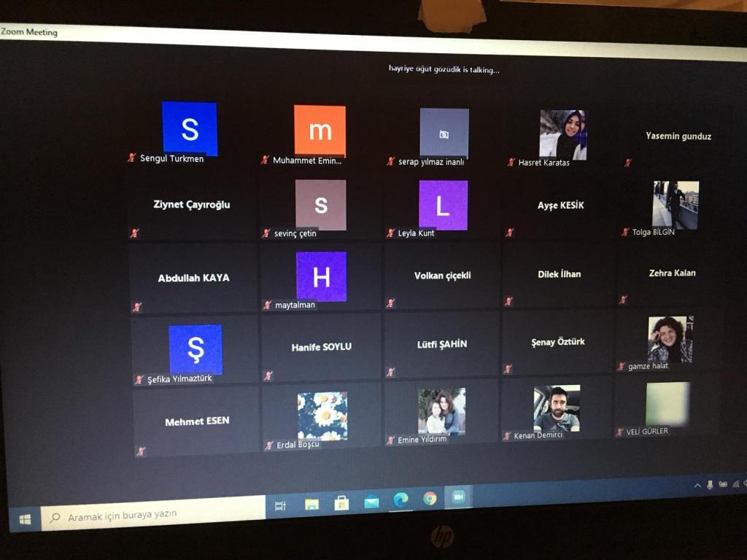Select Hasret Karataş participant video tile

coord(562,135)
